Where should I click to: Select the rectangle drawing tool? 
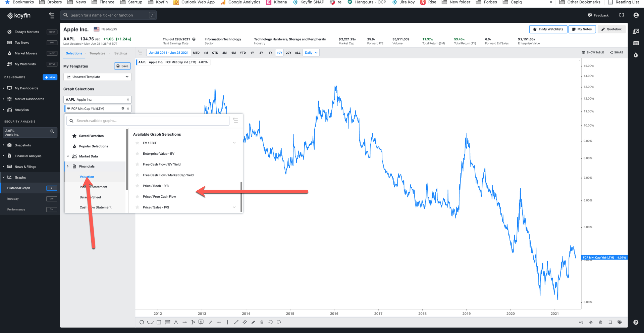pos(159,322)
